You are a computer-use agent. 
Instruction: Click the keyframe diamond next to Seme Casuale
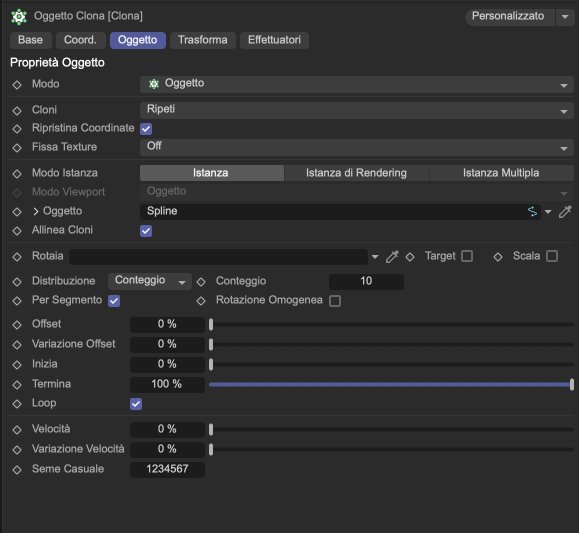click(17, 469)
